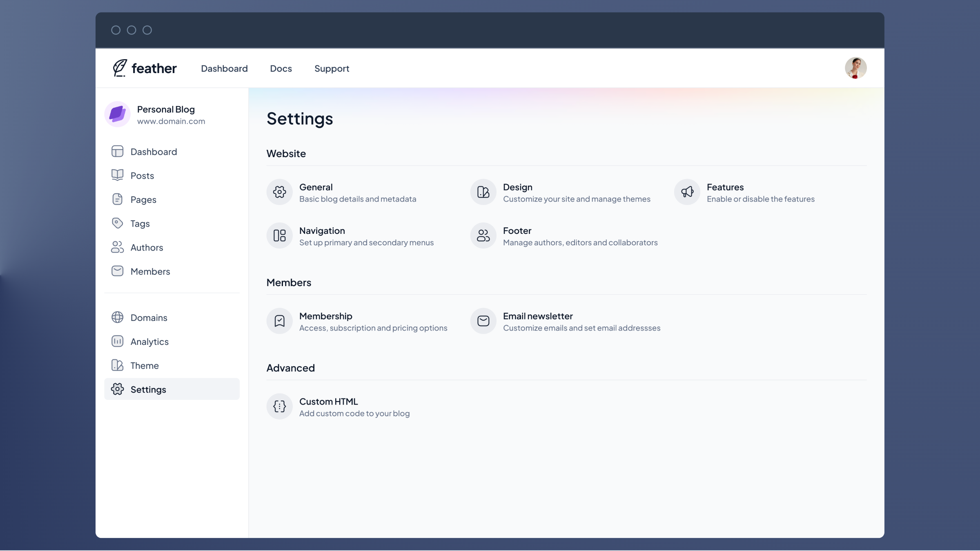The width and height of the screenshot is (980, 551).
Task: Click 'Customize emails and set email addressses'
Action: pyautogui.click(x=581, y=328)
